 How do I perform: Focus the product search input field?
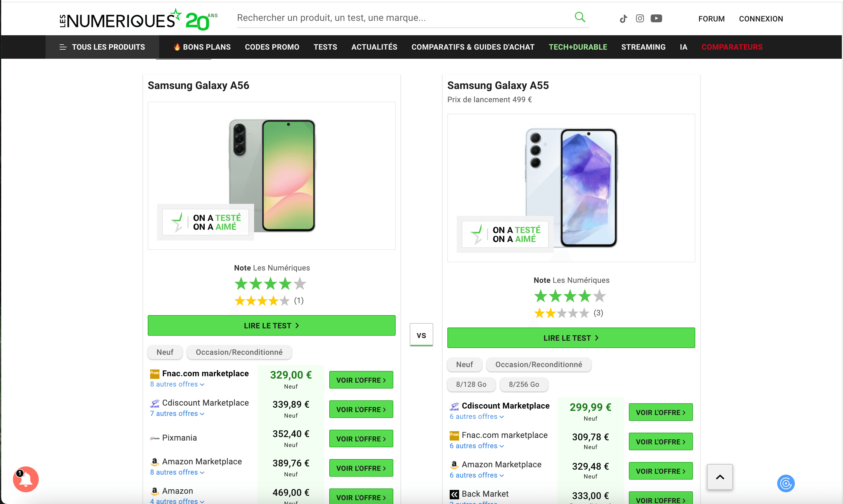pos(401,18)
